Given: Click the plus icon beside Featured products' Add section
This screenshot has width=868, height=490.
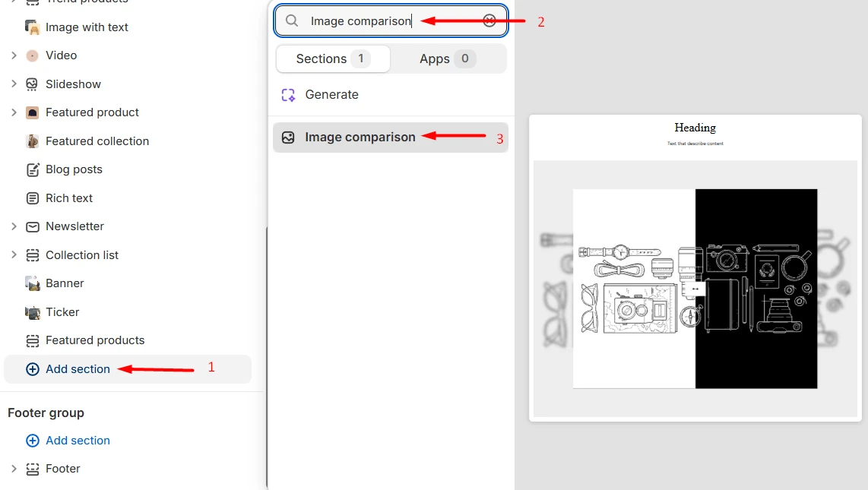Looking at the screenshot, I should (x=33, y=369).
